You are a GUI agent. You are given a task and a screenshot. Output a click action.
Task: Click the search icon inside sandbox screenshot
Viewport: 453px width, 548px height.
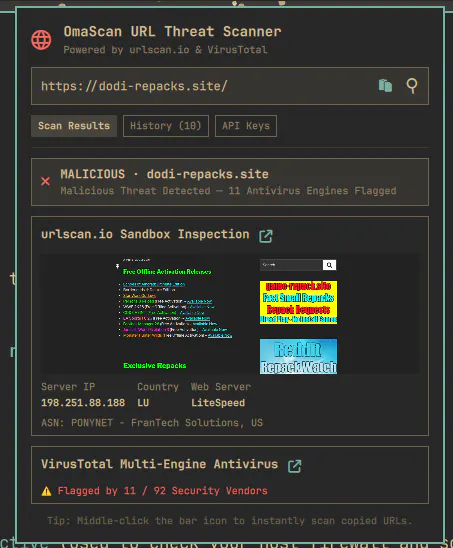pos(329,265)
